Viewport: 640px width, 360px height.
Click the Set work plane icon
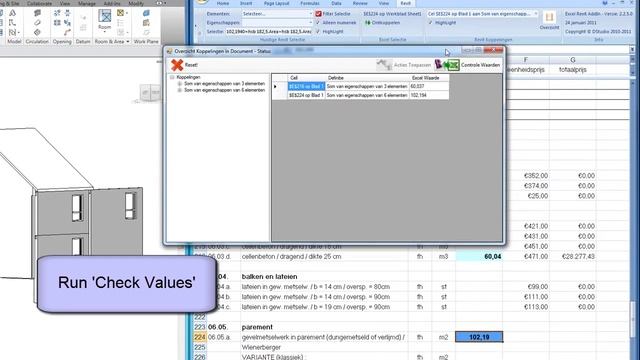tap(146, 13)
